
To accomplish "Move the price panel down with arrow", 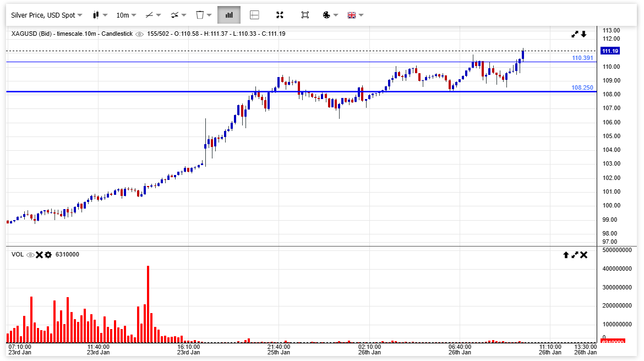I will click(x=584, y=34).
